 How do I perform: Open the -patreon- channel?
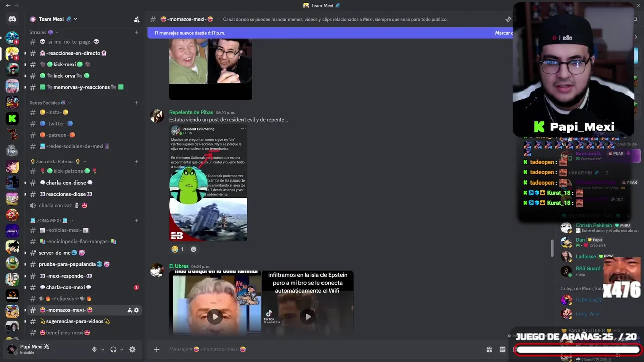point(84,135)
